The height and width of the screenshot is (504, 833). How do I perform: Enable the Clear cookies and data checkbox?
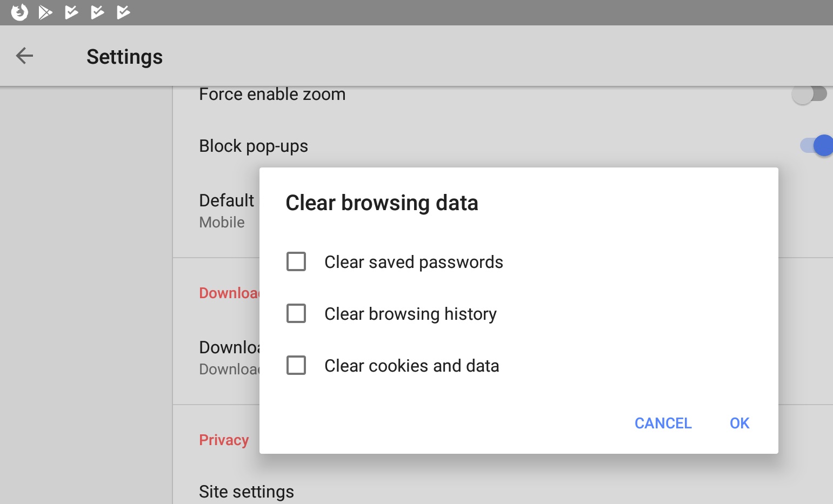296,365
